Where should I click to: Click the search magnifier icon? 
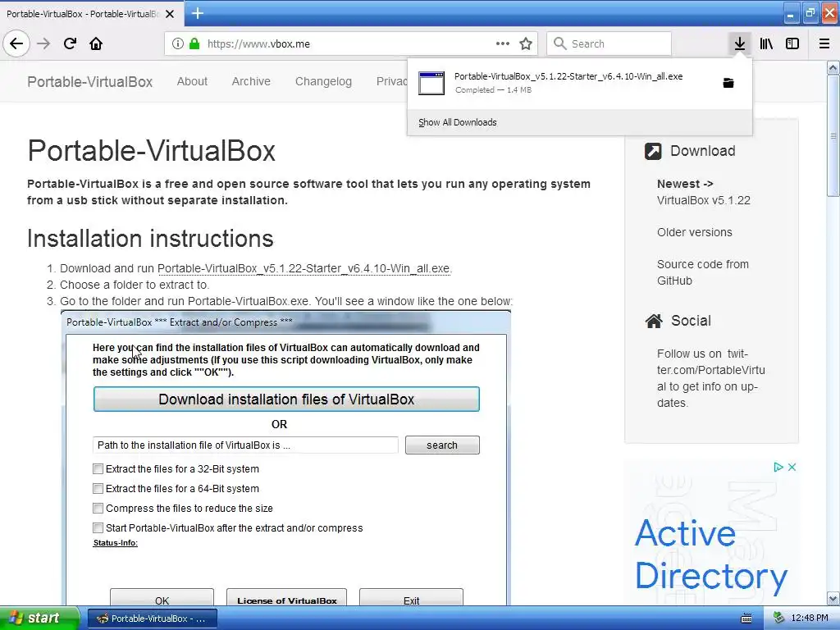559,44
